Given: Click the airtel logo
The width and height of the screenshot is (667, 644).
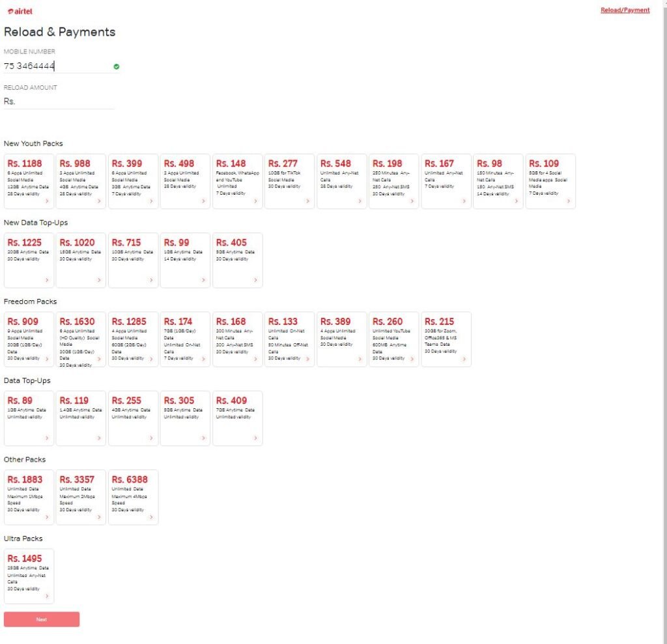Looking at the screenshot, I should tap(20, 11).
